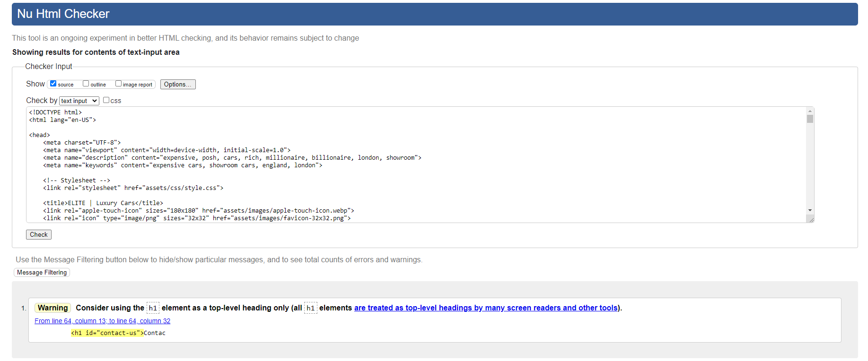
Task: Open Message Filtering
Action: pos(42,272)
